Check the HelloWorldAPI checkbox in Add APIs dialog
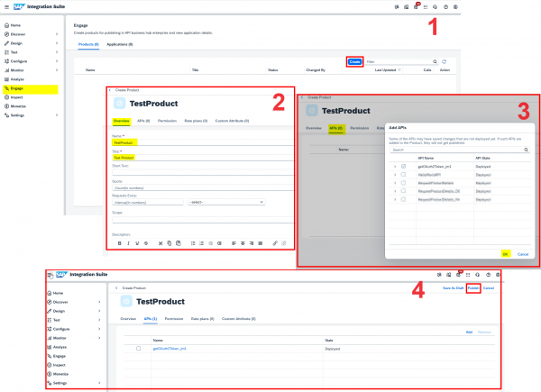The width and height of the screenshot is (541, 392). [x=403, y=175]
